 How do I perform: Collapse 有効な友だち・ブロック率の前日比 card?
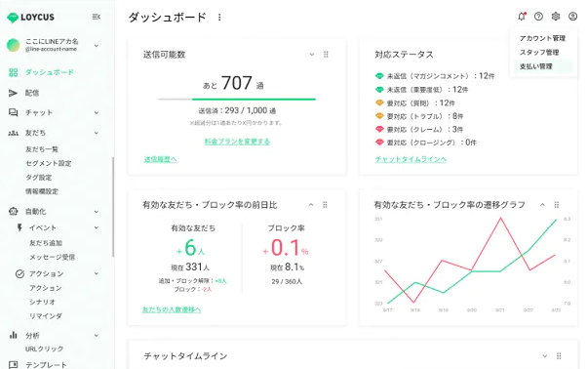coord(311,205)
